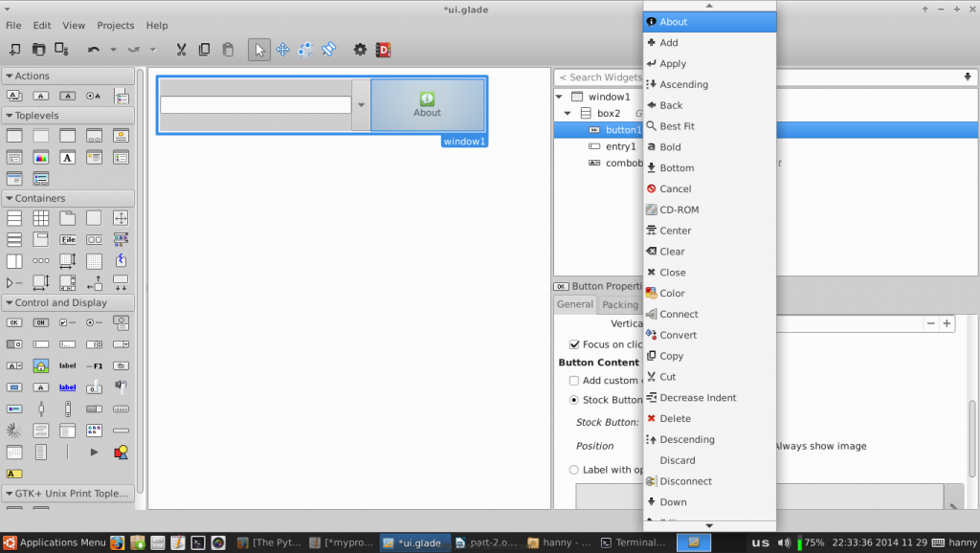Collapse the box2 node in the widget tree
Viewport: 980px width, 553px height.
click(567, 113)
